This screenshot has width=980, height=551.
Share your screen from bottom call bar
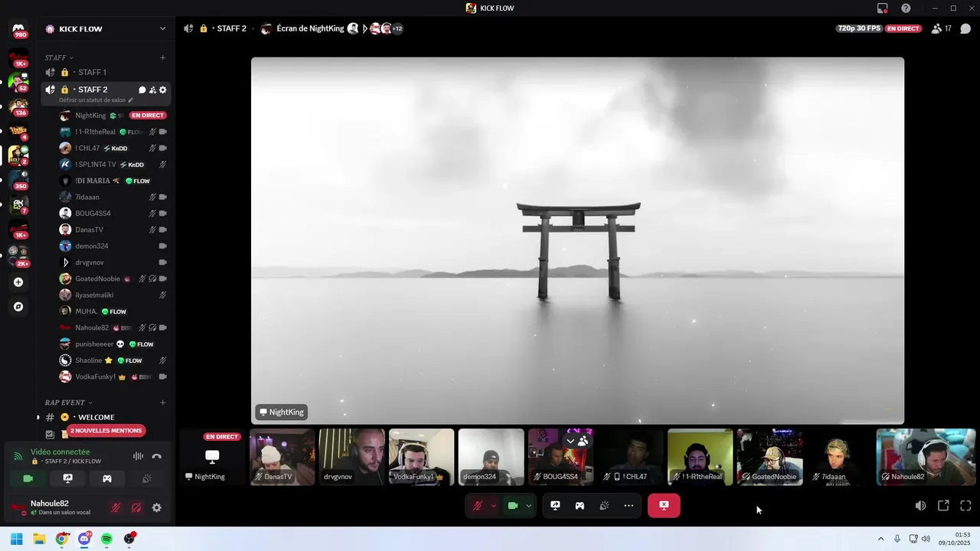pyautogui.click(x=555, y=506)
